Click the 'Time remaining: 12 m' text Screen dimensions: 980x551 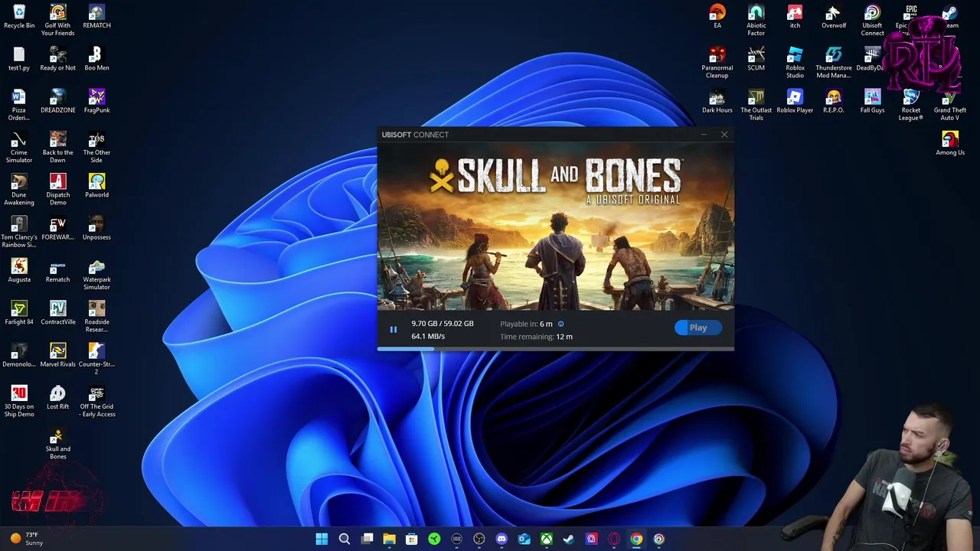pyautogui.click(x=536, y=337)
